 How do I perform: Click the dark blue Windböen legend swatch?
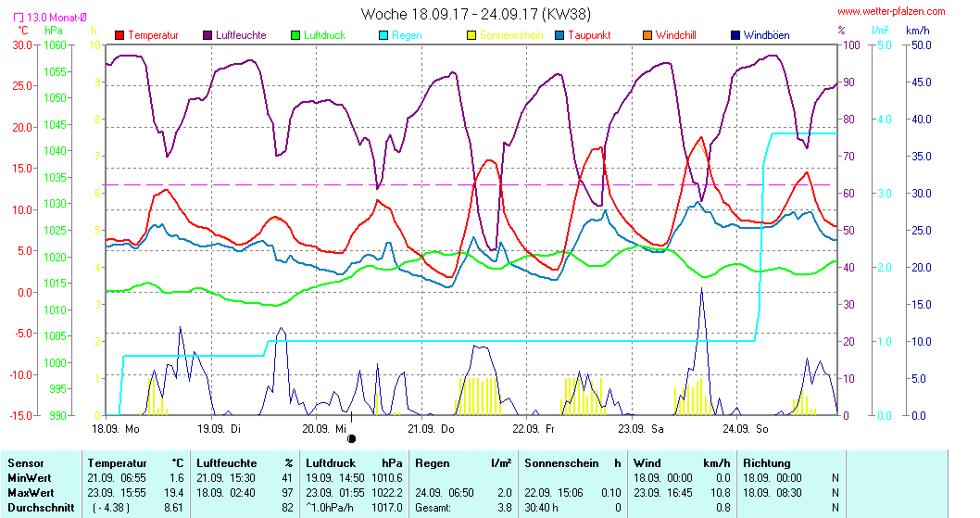pyautogui.click(x=735, y=35)
